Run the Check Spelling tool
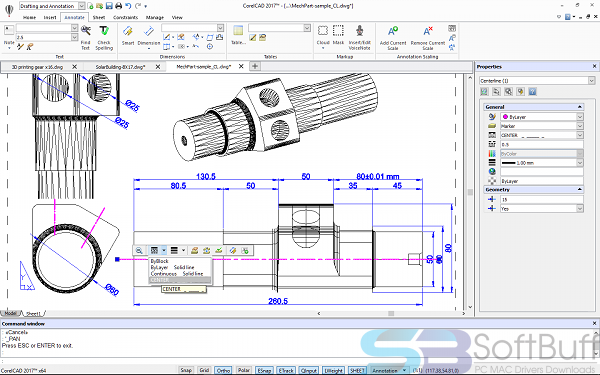The image size is (600, 375). [x=104, y=38]
